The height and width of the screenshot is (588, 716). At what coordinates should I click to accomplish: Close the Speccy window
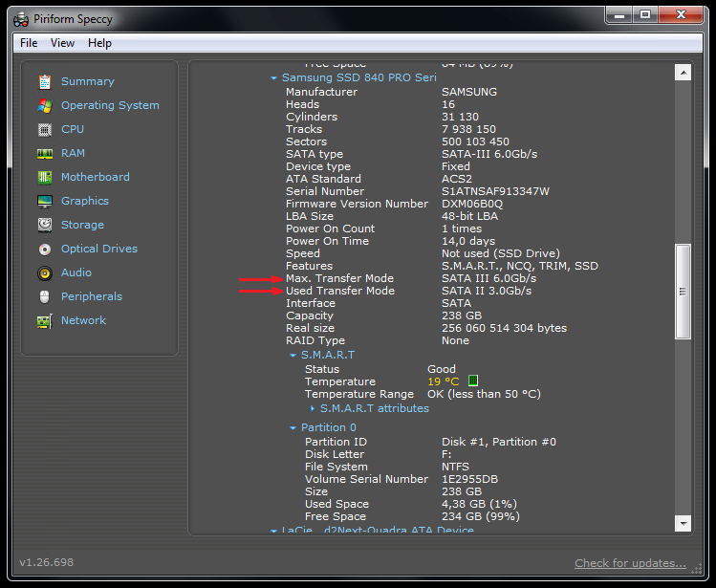pyautogui.click(x=681, y=15)
